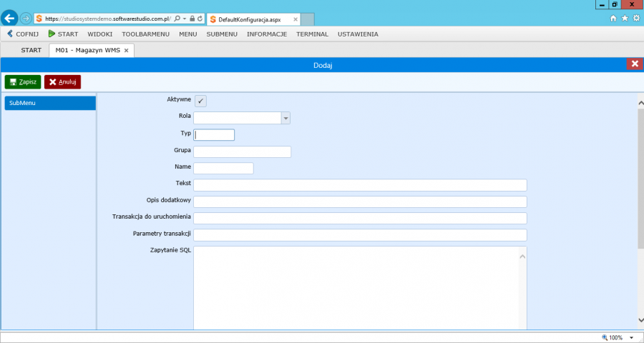Viewport: 644px width, 343px height.
Task: Open favorites star icon
Action: pos(625,19)
